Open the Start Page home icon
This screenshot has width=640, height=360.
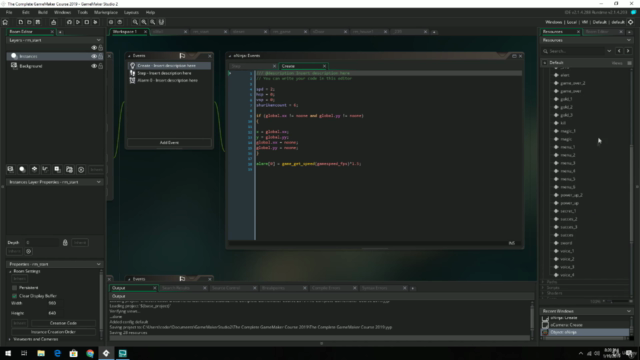point(5,22)
